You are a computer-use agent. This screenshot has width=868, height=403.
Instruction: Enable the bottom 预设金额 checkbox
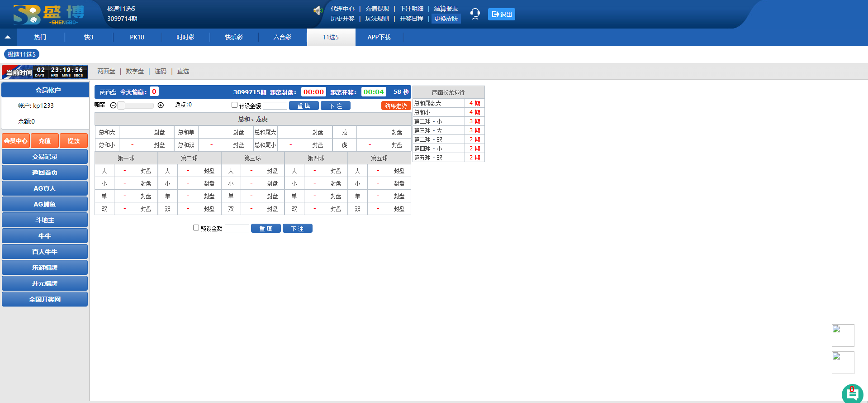pyautogui.click(x=196, y=228)
